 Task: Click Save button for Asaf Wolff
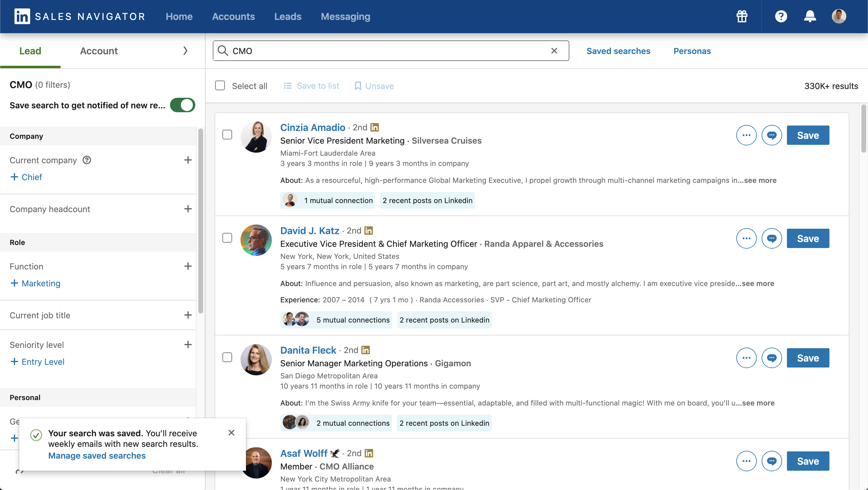coord(808,461)
